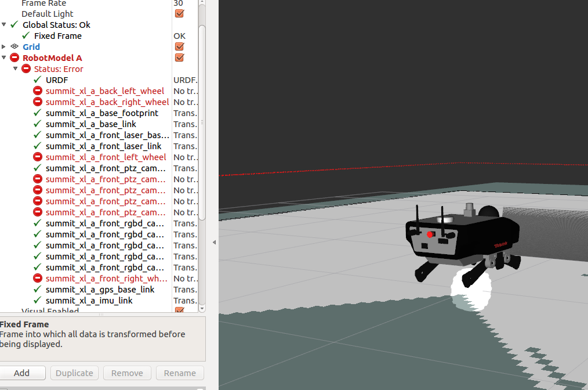
Task: Collapse the Status: Error section
Action: [x=16, y=68]
